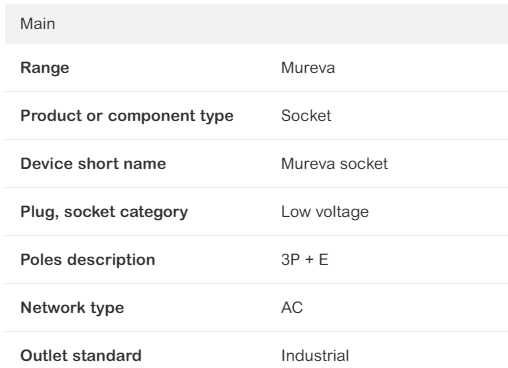508x368 pixels.
Task: Select Plug, socket category label
Action: 104,212
